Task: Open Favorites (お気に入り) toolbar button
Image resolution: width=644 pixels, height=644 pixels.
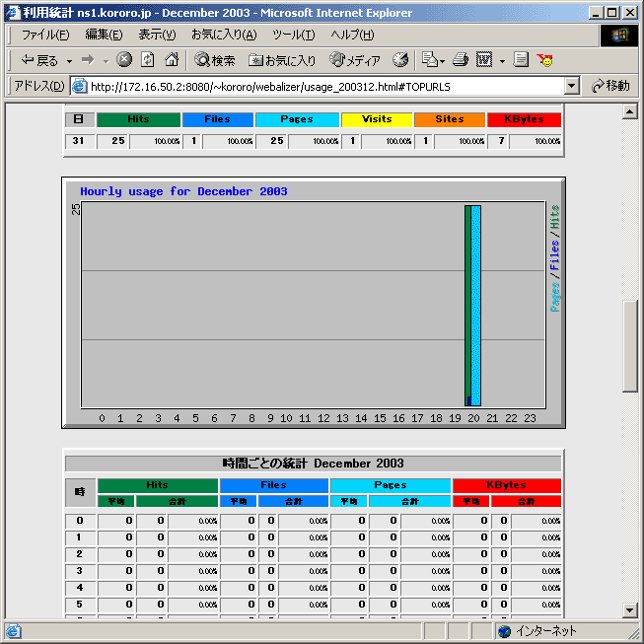Action: [x=283, y=60]
